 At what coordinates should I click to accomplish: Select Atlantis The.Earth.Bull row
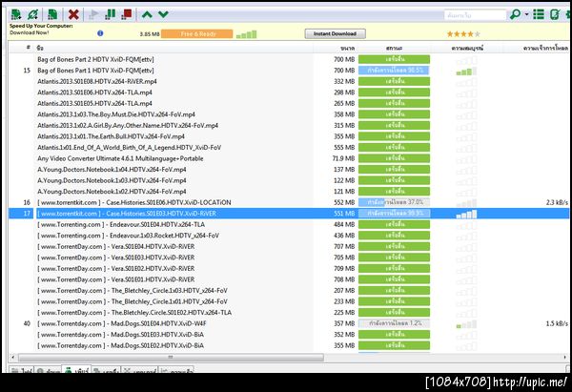[289, 136]
